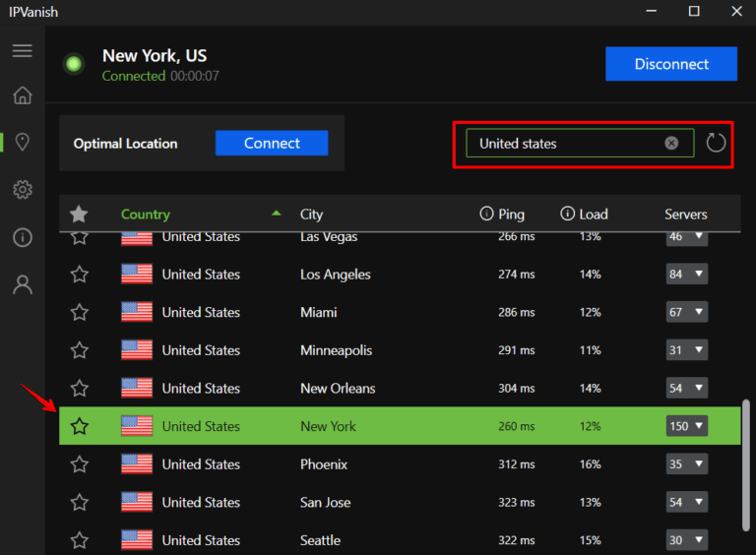Open Settings gear in sidebar
The height and width of the screenshot is (555, 756).
point(22,190)
